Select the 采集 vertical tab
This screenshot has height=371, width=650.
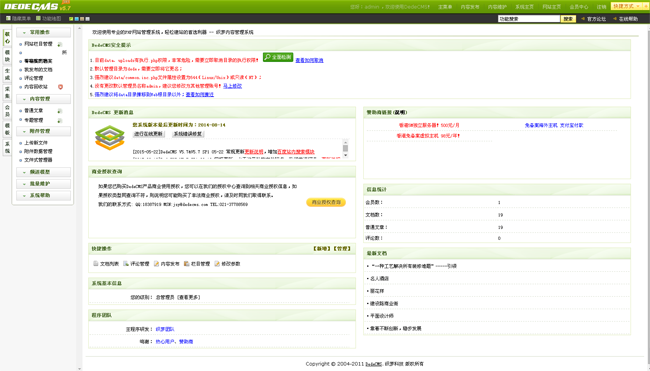click(7, 92)
